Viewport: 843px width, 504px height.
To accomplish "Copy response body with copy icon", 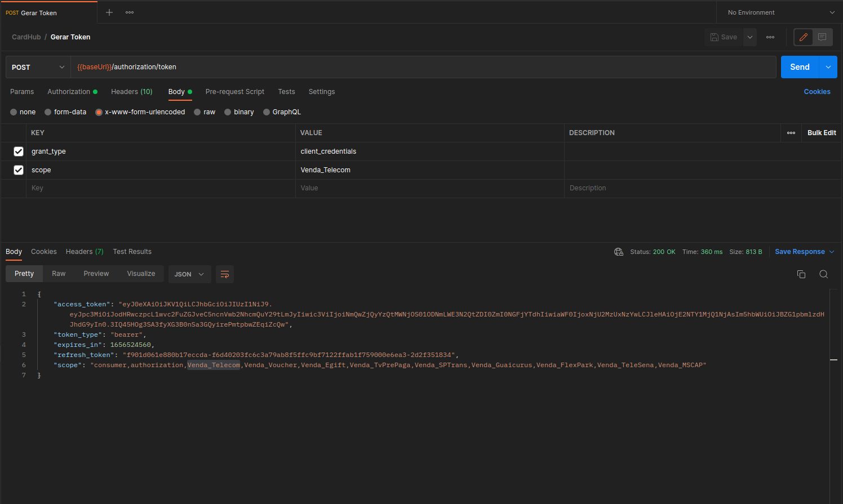I will [801, 274].
